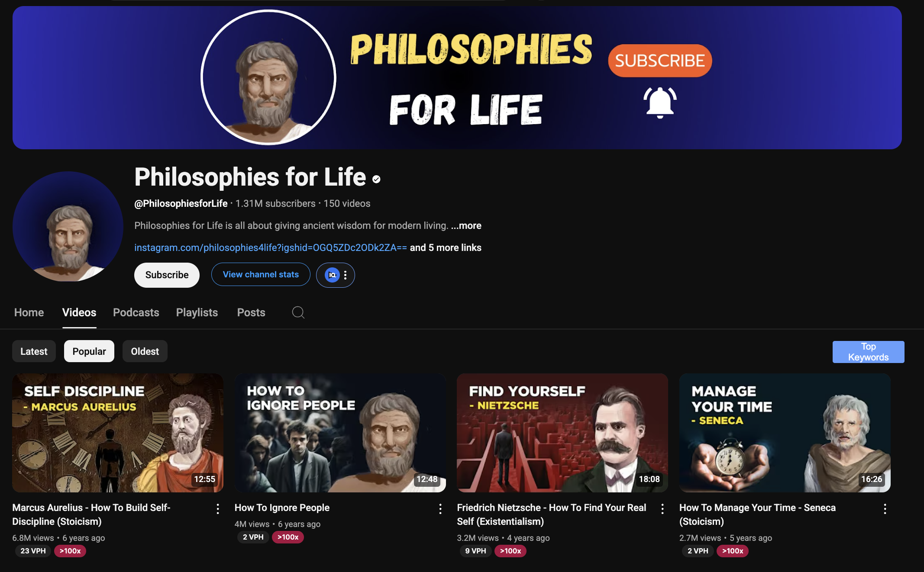Open the Manage Your Time Seneca thumbnail
Image resolution: width=924 pixels, height=572 pixels.
785,433
